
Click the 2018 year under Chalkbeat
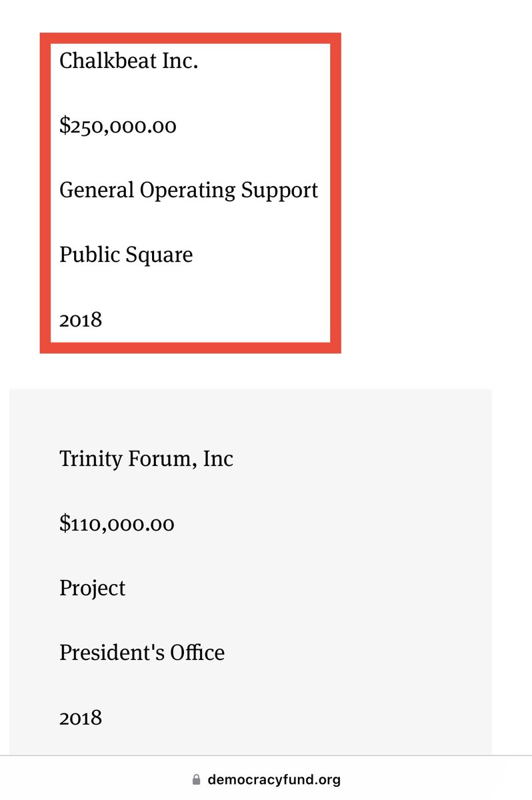pos(81,319)
